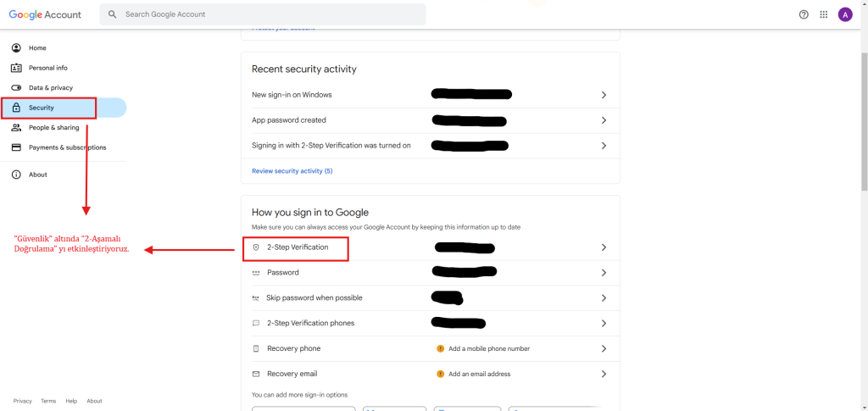Click the People & sharing icon
The width and height of the screenshot is (868, 411).
pyautogui.click(x=16, y=128)
